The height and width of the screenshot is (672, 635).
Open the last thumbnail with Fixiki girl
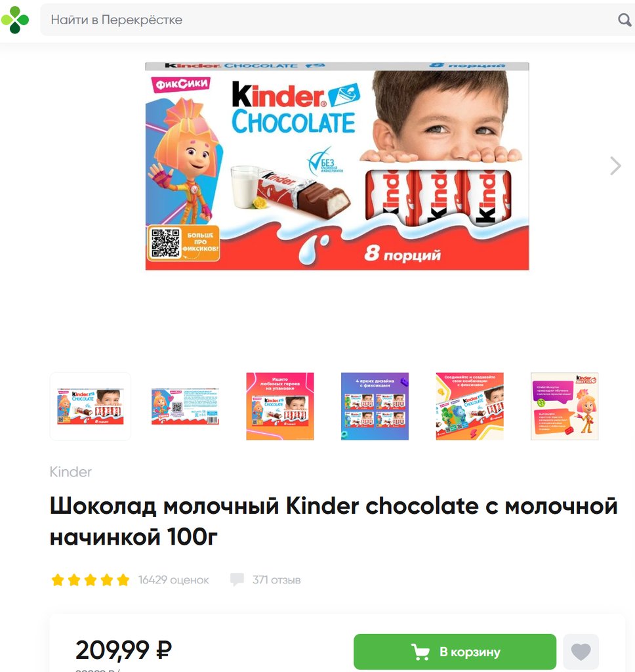coord(565,406)
